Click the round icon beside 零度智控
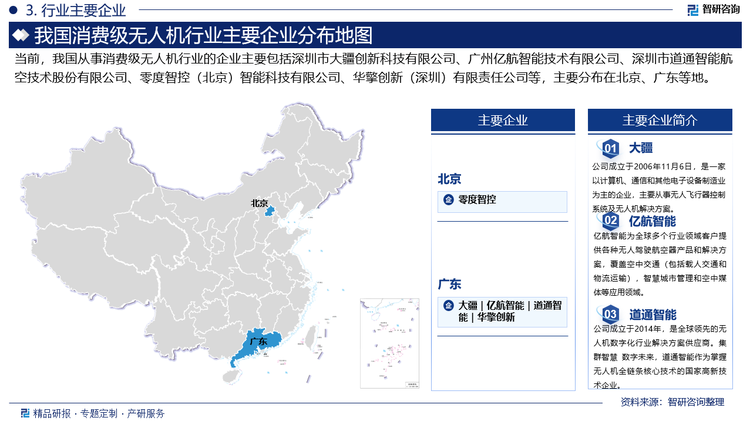This screenshot has width=750, height=421. pos(448,199)
